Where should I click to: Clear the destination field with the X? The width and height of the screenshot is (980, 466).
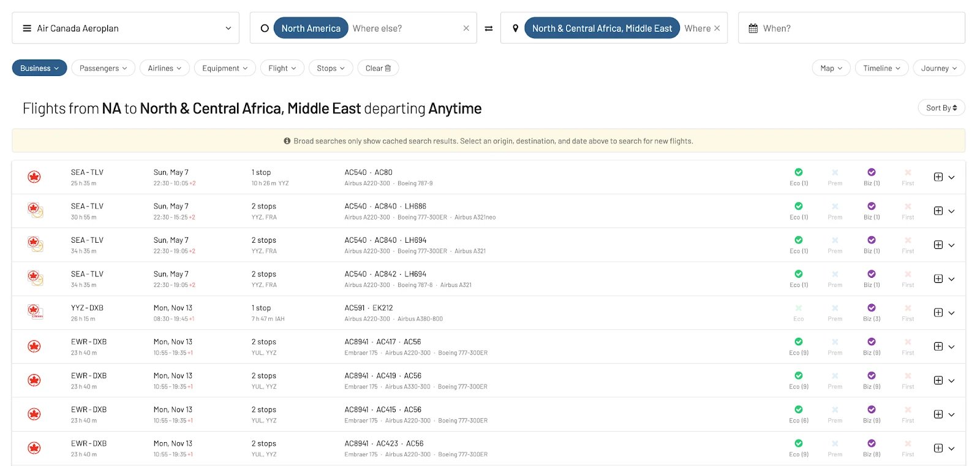pyautogui.click(x=717, y=28)
